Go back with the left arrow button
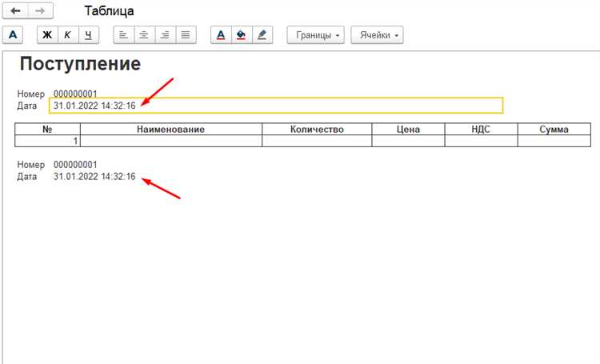This screenshot has width=600, height=364. coord(15,10)
